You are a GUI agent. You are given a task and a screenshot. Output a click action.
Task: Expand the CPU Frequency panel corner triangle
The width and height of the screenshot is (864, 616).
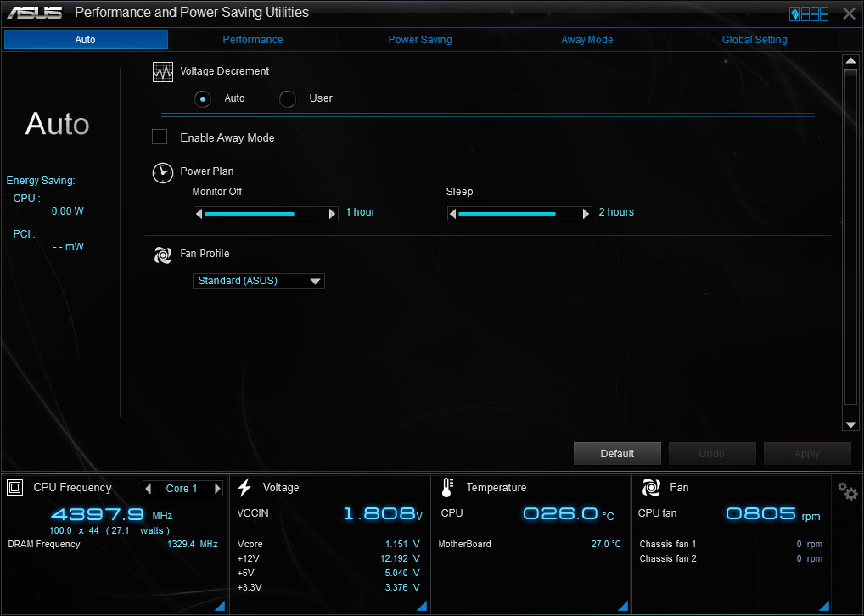tap(220, 606)
